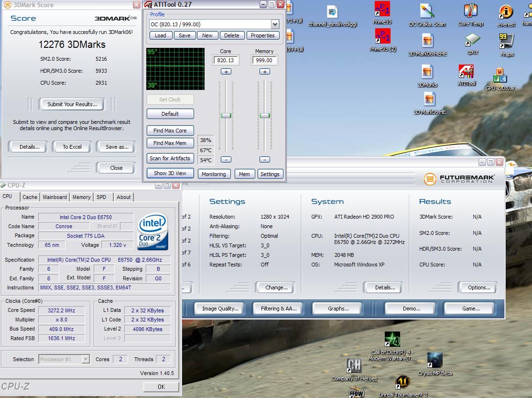532x398 pixels.
Task: Decrease Memory clock with minus button
Action: coord(264,159)
